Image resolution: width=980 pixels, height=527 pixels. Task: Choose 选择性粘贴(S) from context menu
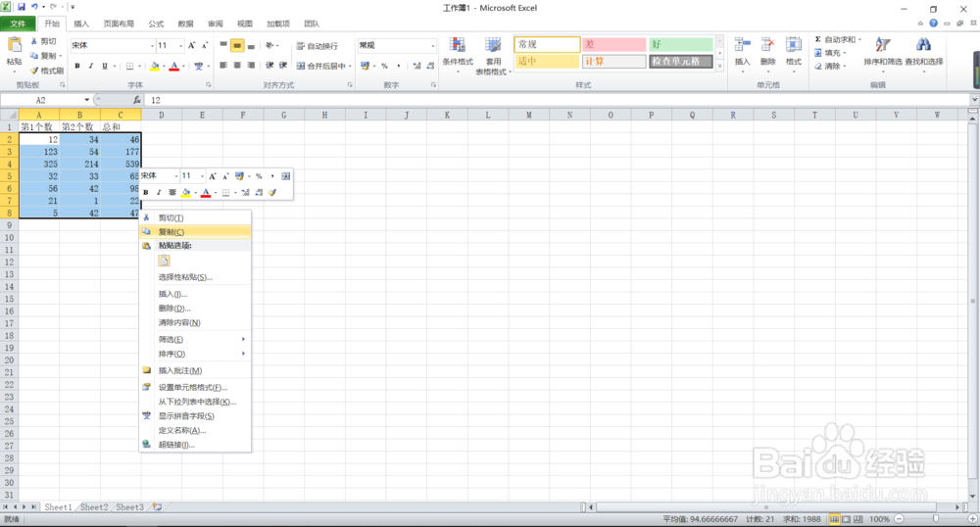click(x=195, y=277)
